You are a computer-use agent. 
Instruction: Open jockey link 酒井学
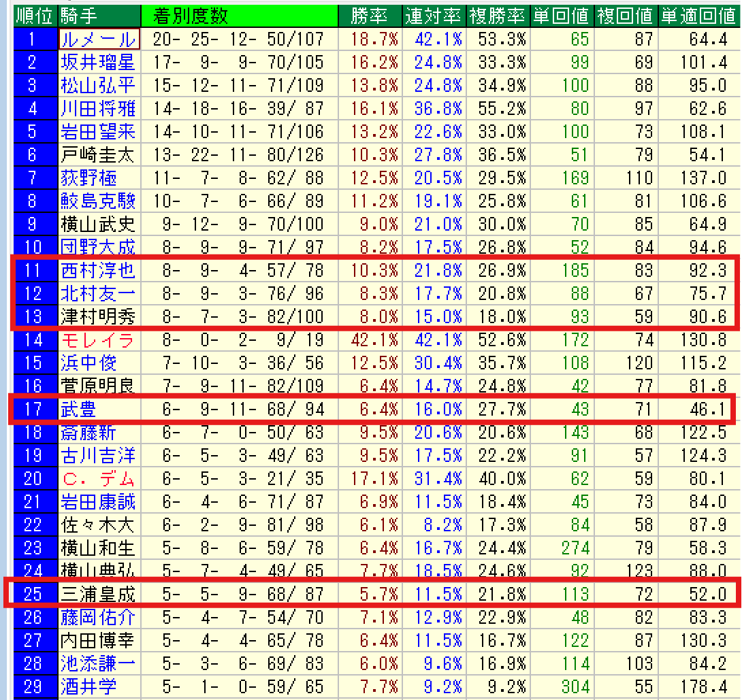[88, 687]
